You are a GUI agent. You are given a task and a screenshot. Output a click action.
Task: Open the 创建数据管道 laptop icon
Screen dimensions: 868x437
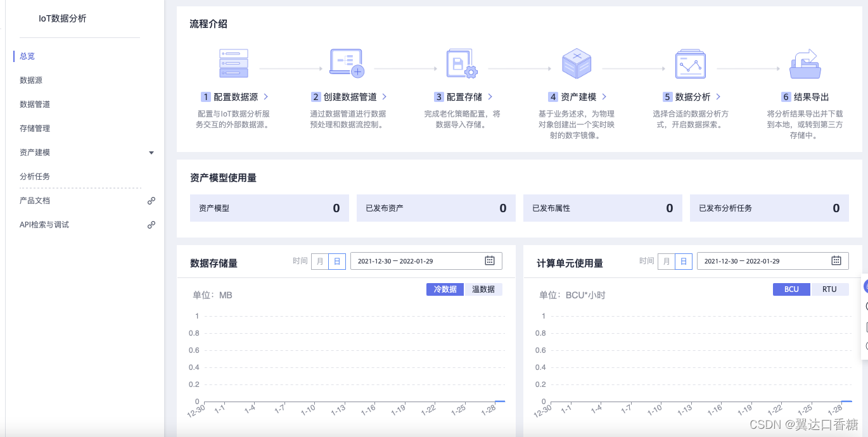(345, 63)
